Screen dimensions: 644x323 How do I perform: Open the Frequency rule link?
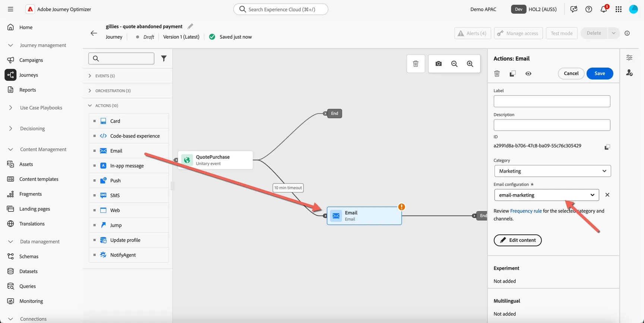[526, 211]
